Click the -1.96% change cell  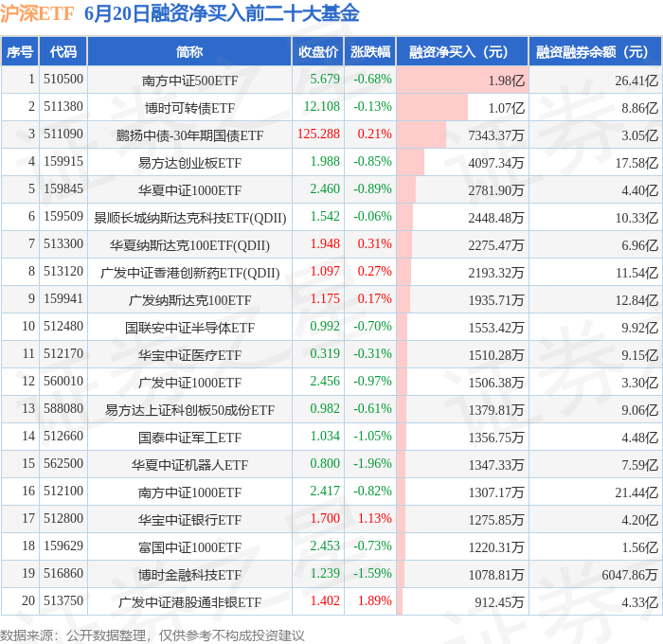click(372, 464)
